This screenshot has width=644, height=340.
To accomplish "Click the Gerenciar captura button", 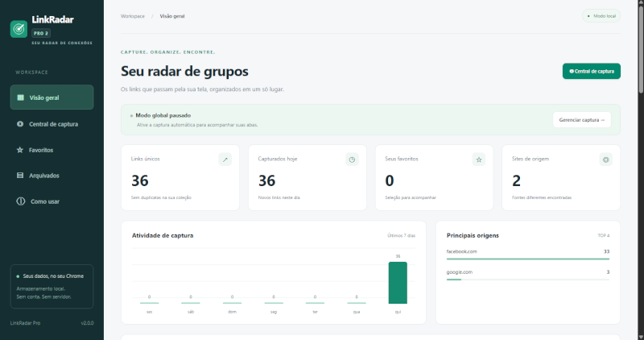I will (x=582, y=120).
